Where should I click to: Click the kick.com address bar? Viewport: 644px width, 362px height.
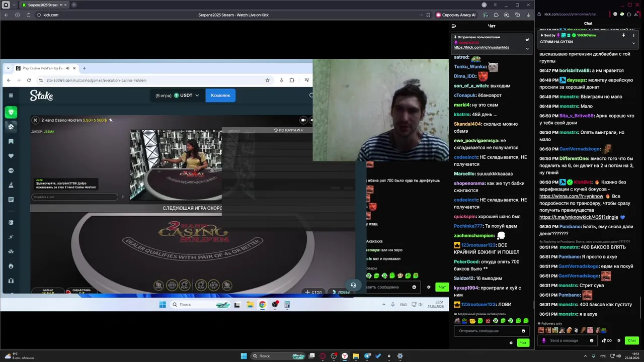pos(51,15)
